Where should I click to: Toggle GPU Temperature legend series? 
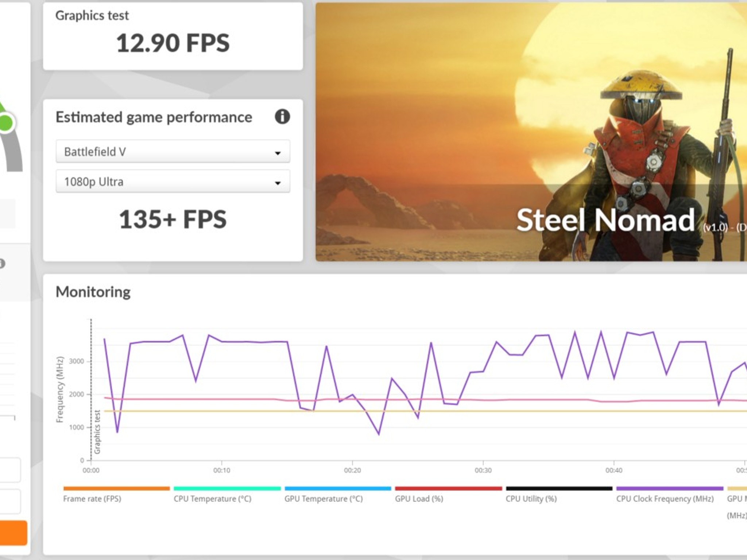click(x=324, y=498)
